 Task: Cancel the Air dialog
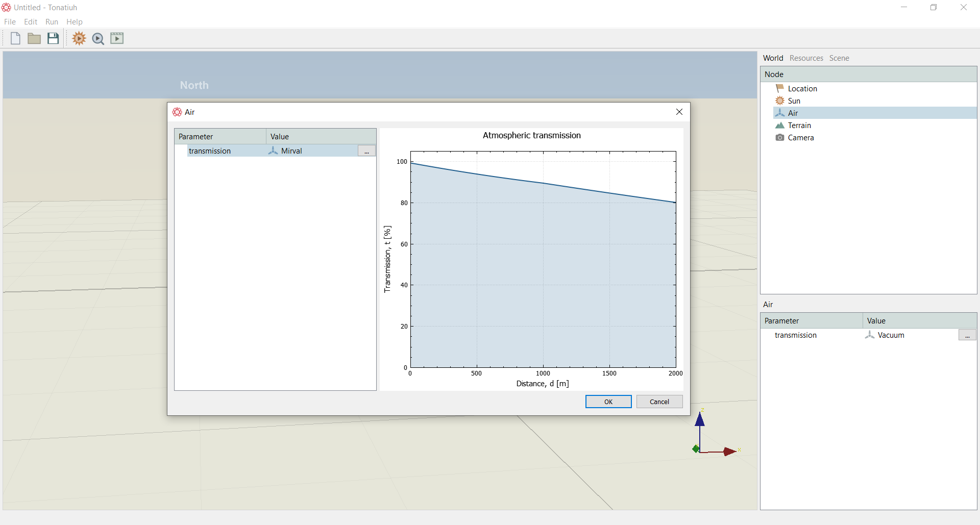coord(659,402)
